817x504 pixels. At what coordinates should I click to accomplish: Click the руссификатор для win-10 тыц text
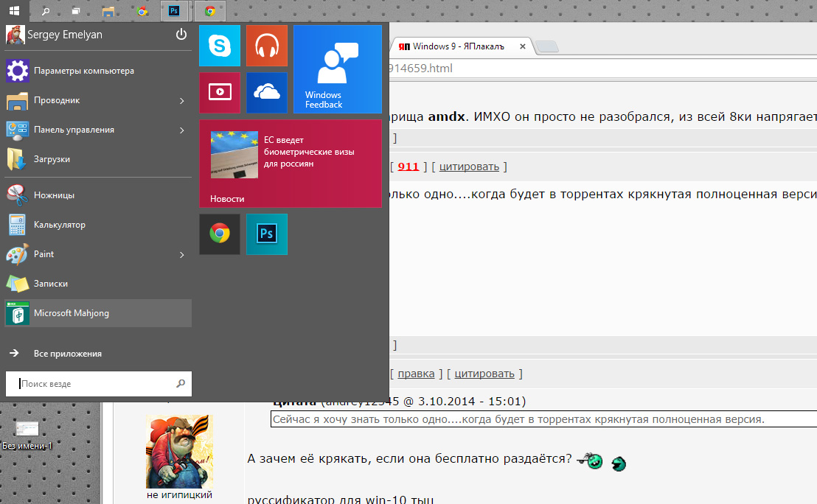point(340,500)
